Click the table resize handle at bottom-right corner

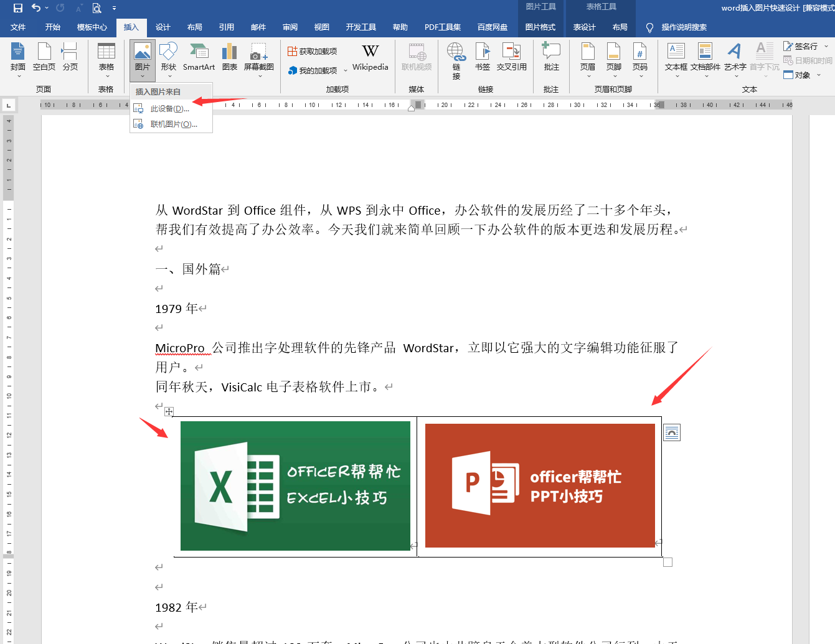668,562
